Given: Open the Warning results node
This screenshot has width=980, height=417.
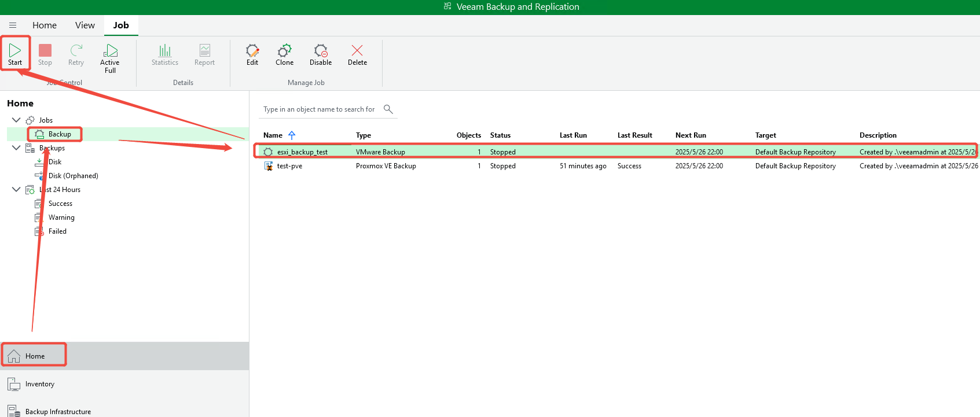Looking at the screenshot, I should click(61, 217).
